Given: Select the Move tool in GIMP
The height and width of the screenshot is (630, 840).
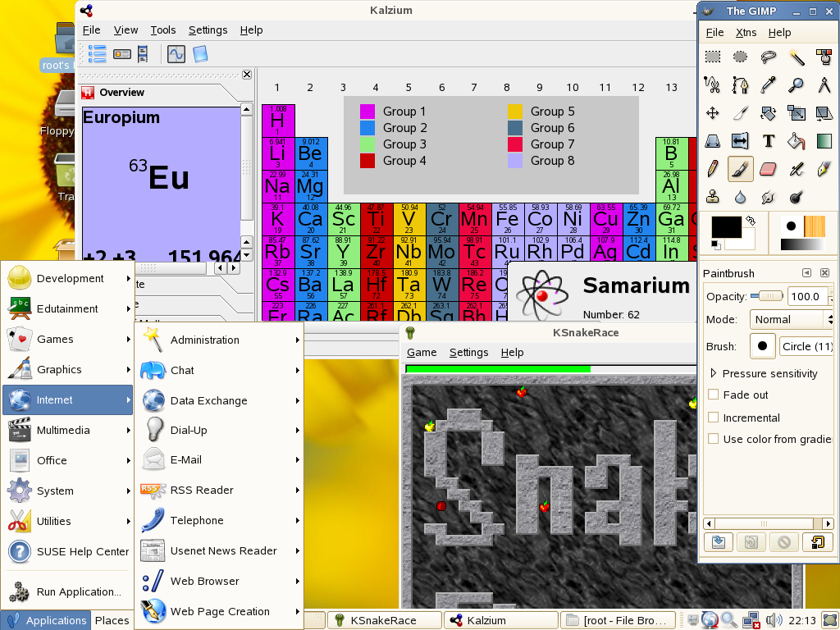Looking at the screenshot, I should click(x=713, y=112).
